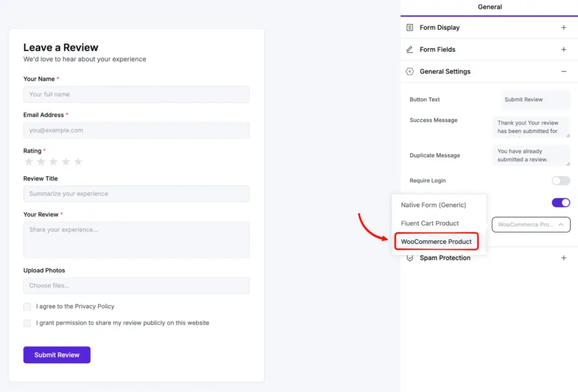Click the General Settings gear icon
578x392 pixels.
(x=410, y=72)
